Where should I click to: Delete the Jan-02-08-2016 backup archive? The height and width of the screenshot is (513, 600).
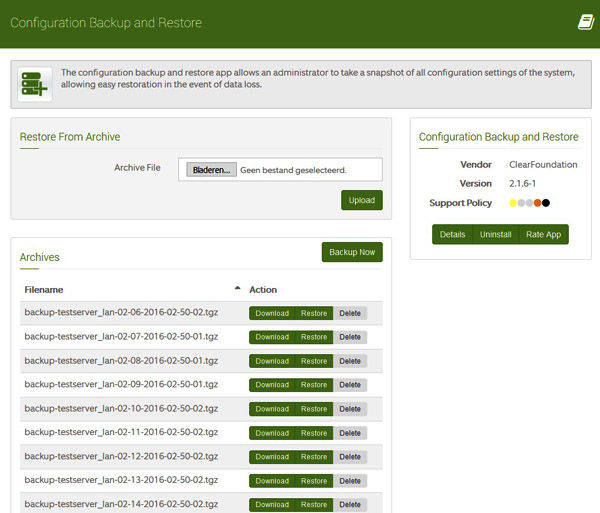click(350, 361)
